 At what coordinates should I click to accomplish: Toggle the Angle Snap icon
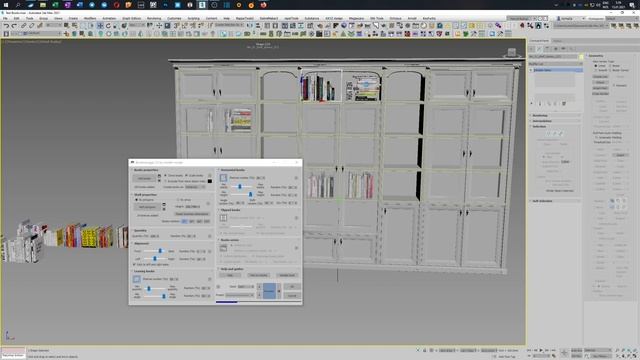184,26
